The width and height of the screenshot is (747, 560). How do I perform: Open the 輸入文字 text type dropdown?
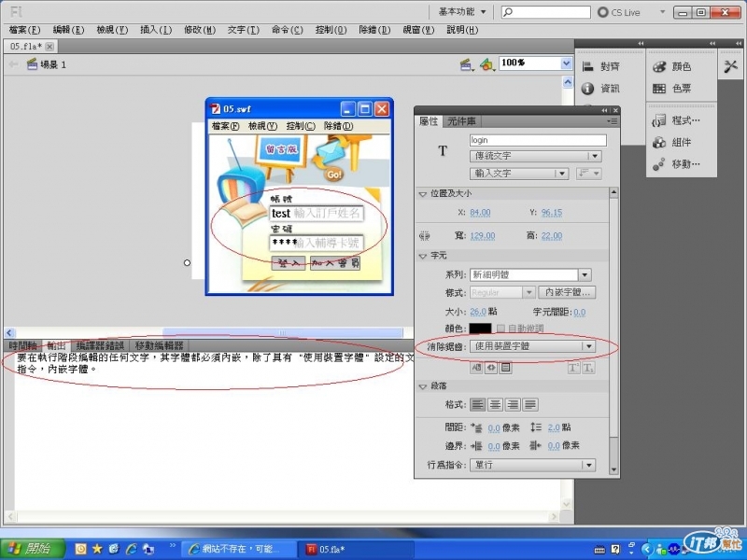(x=519, y=174)
